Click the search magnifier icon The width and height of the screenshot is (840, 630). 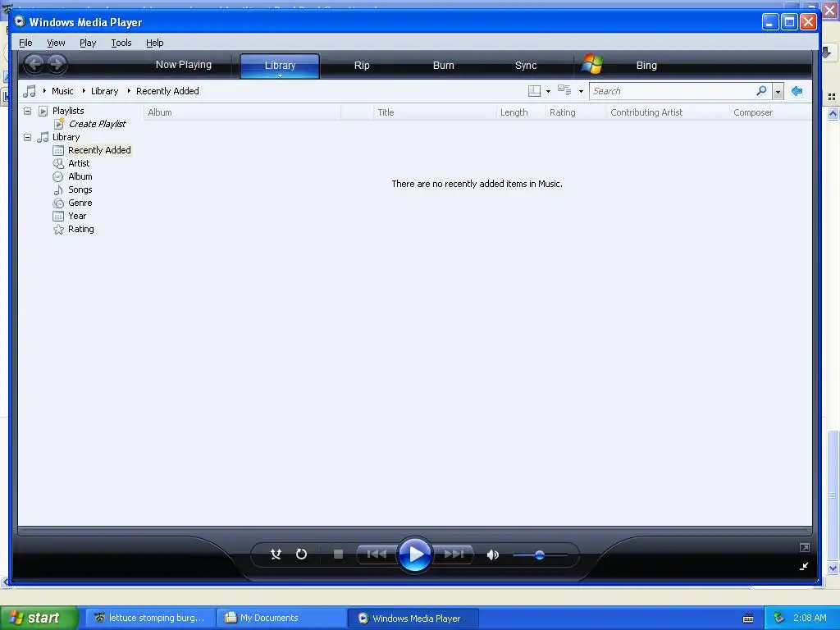click(761, 90)
